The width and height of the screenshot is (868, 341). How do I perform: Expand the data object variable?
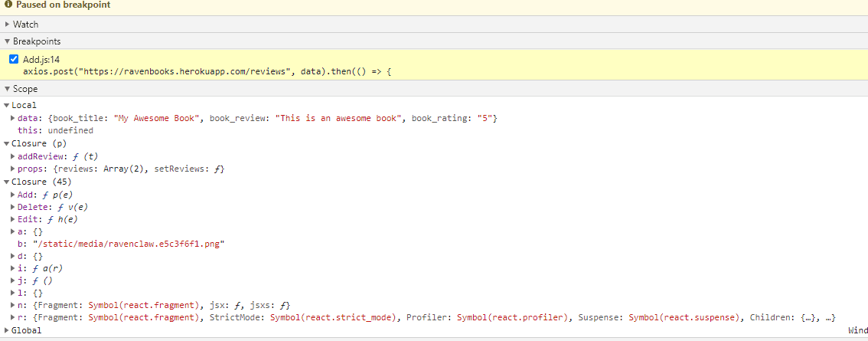point(12,118)
